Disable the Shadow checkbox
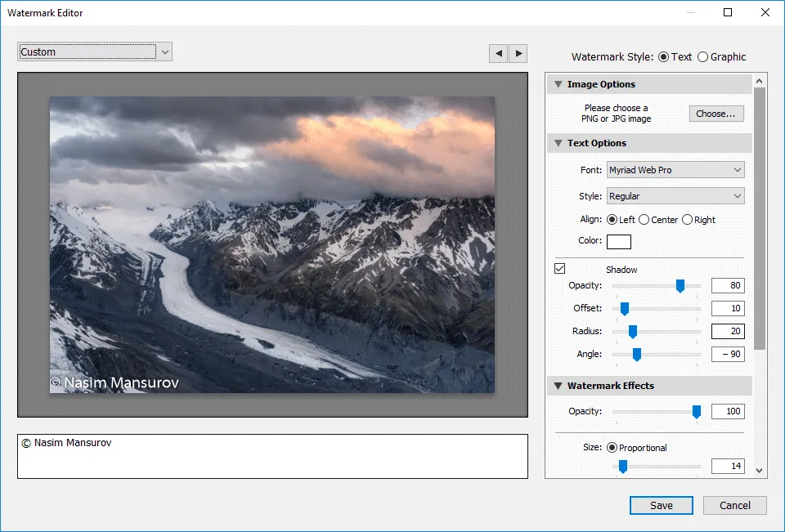Viewport: 785px width, 532px height. (x=560, y=269)
